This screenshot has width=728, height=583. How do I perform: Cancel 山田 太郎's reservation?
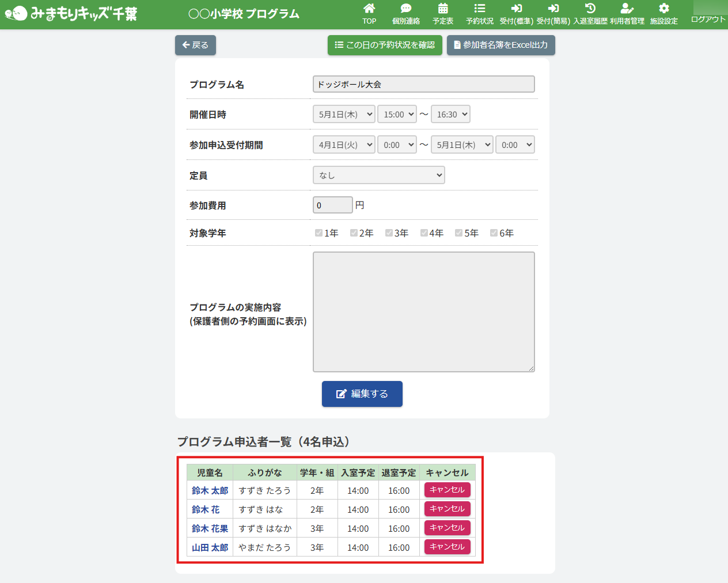click(x=447, y=547)
